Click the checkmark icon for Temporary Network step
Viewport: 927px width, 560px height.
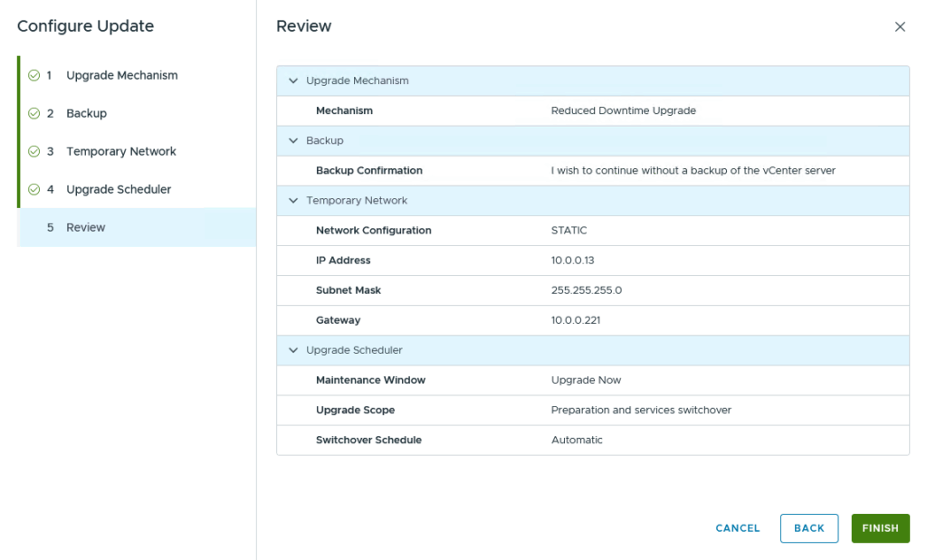[x=33, y=152]
